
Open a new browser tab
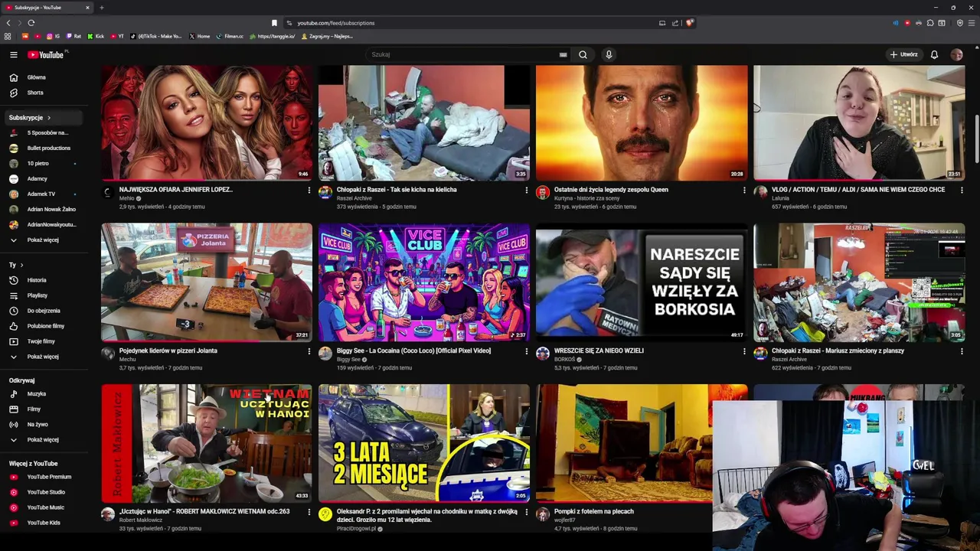pyautogui.click(x=101, y=8)
